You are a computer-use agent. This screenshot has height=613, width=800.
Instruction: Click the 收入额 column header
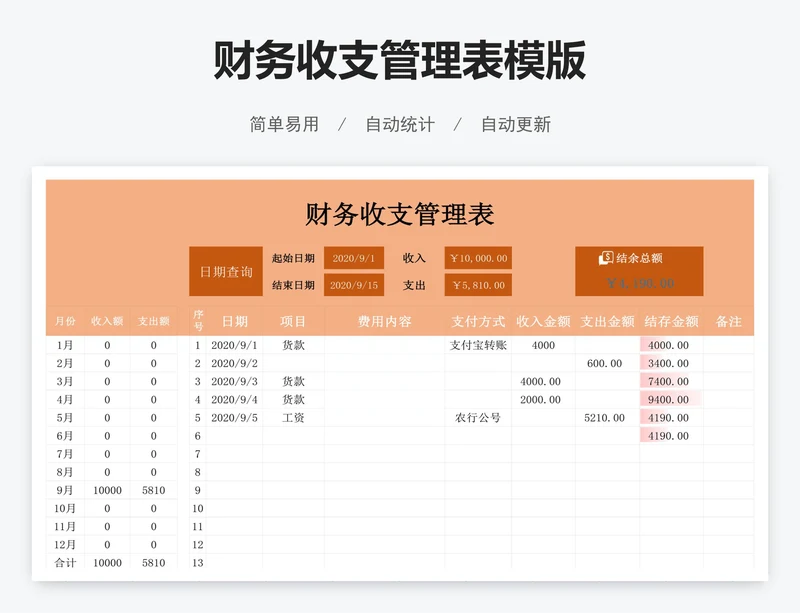[107, 321]
